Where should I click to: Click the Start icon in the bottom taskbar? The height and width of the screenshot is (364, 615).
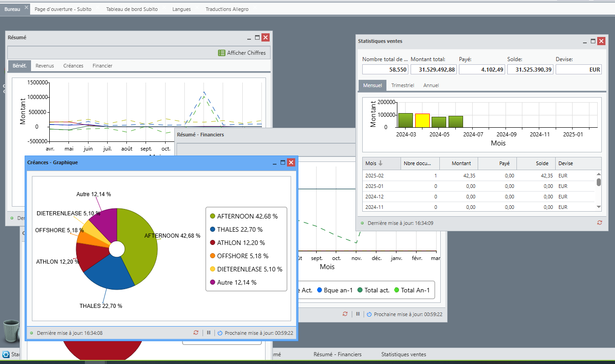click(x=6, y=354)
